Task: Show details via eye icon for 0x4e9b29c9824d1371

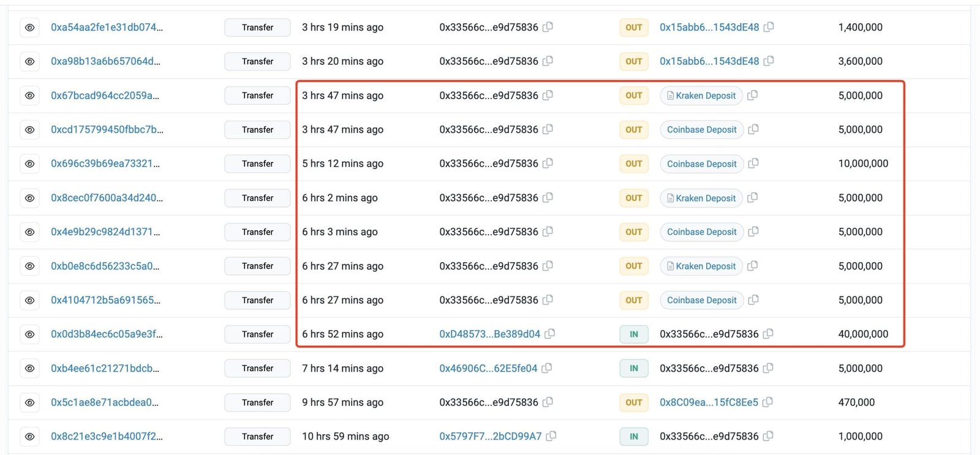Action: point(29,232)
